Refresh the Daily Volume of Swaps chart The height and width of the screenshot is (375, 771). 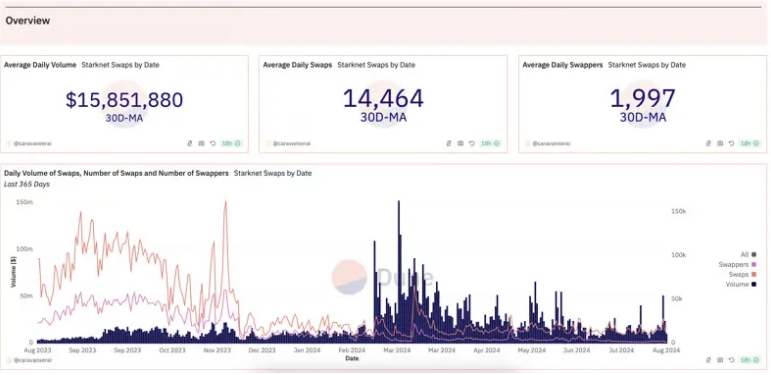click(732, 360)
